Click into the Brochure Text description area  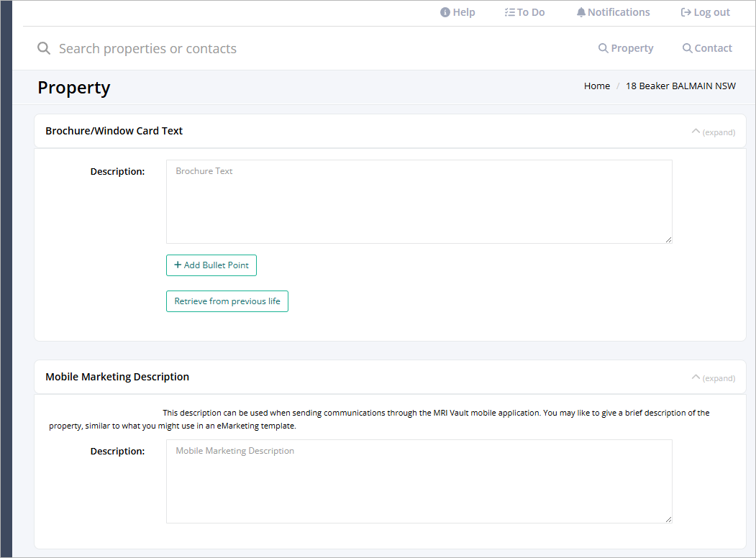[419, 202]
